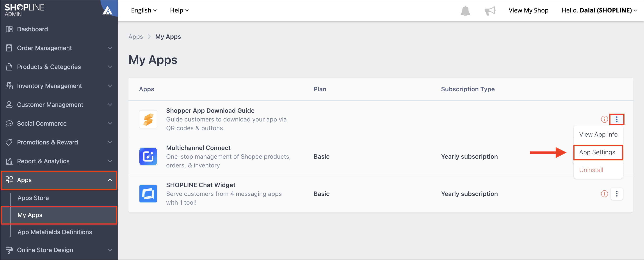This screenshot has height=260, width=644.
Task: Click Yearly subscription for Multichannel Connect
Action: tap(469, 156)
